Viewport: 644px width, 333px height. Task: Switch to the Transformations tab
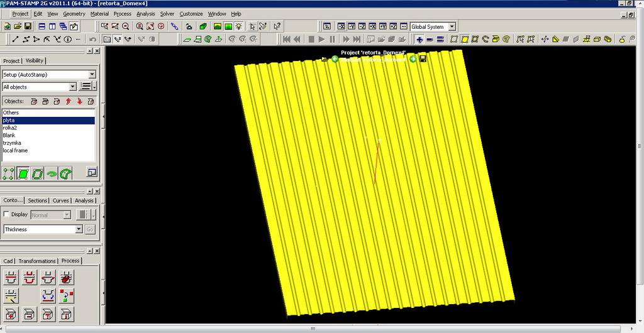tap(37, 261)
